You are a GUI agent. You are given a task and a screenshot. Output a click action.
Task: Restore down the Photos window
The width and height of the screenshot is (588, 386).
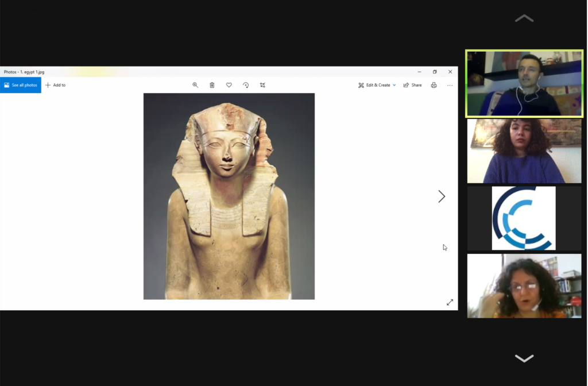[x=435, y=72]
